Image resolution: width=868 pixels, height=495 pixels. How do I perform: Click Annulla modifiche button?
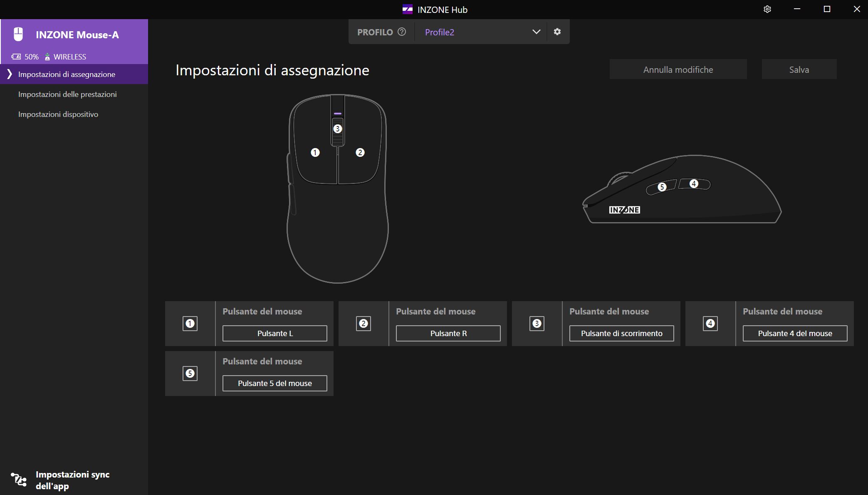coord(678,69)
